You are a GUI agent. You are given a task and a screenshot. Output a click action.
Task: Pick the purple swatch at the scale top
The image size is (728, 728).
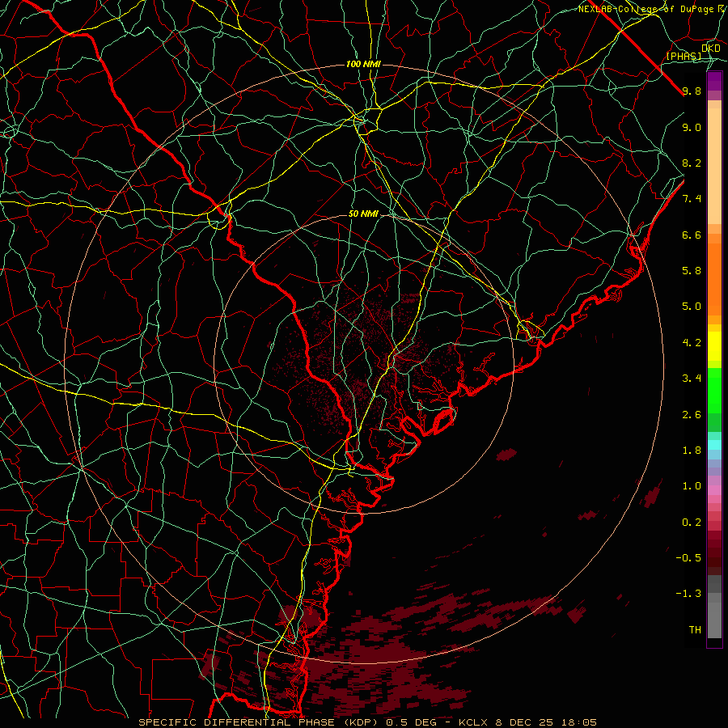[x=714, y=81]
